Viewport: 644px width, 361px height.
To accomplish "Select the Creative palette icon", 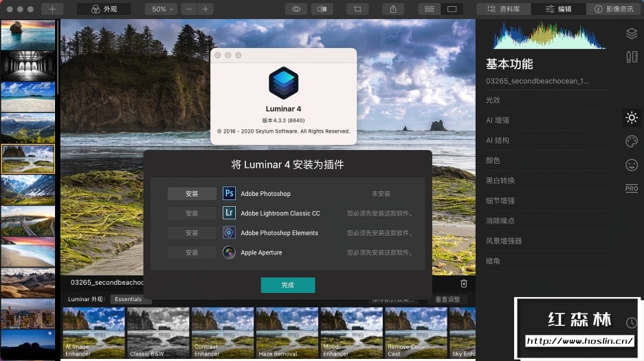I will (632, 141).
